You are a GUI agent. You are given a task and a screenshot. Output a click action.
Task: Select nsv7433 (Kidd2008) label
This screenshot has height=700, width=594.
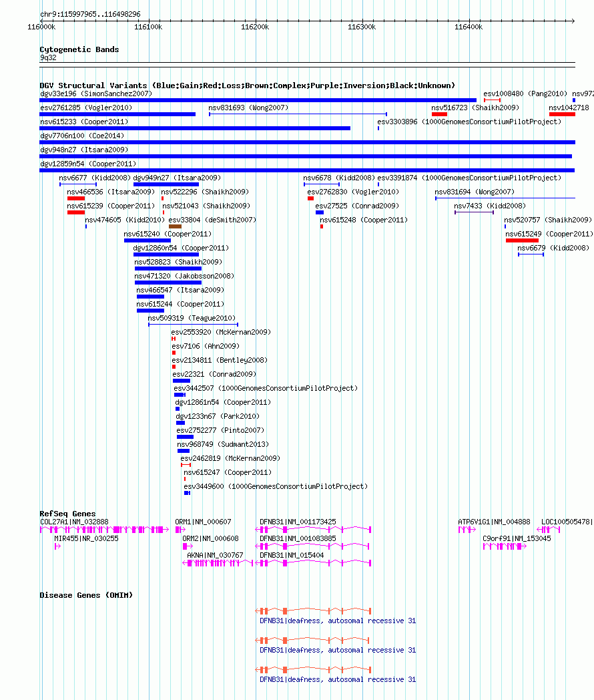pyautogui.click(x=490, y=206)
